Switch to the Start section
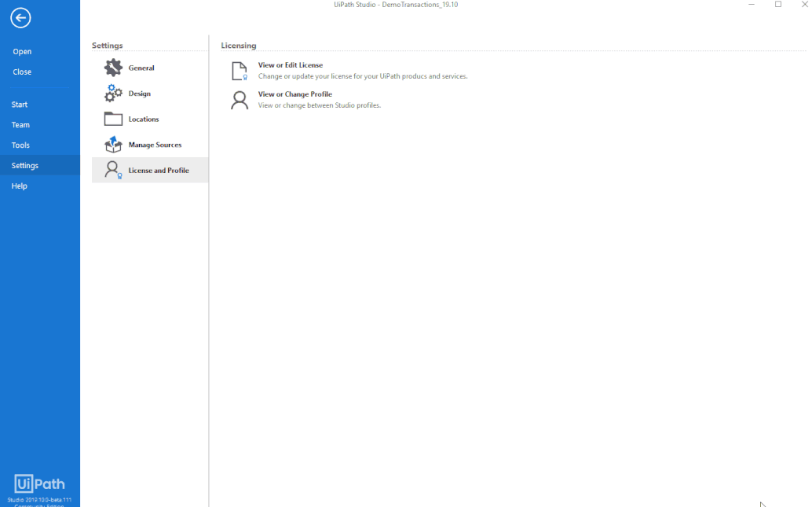 click(19, 104)
